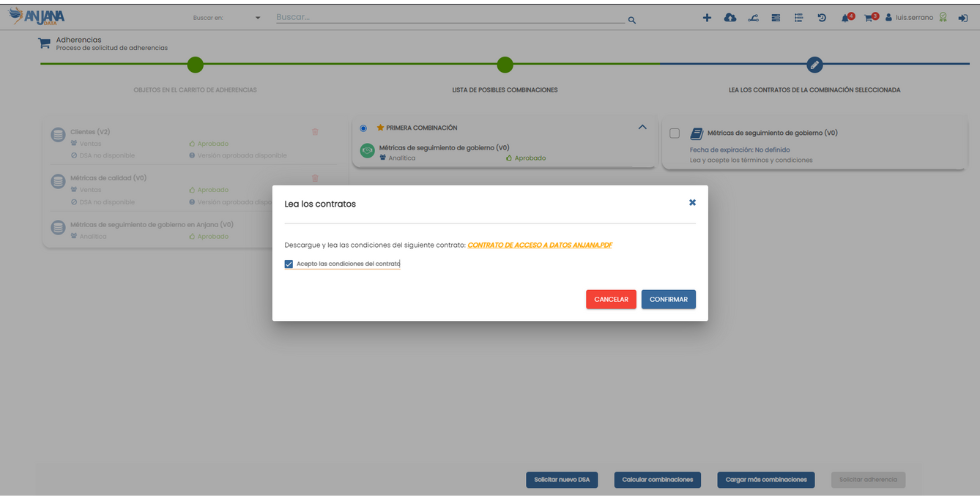980x500 pixels.
Task: Click the plus icon to create new
Action: [x=707, y=18]
